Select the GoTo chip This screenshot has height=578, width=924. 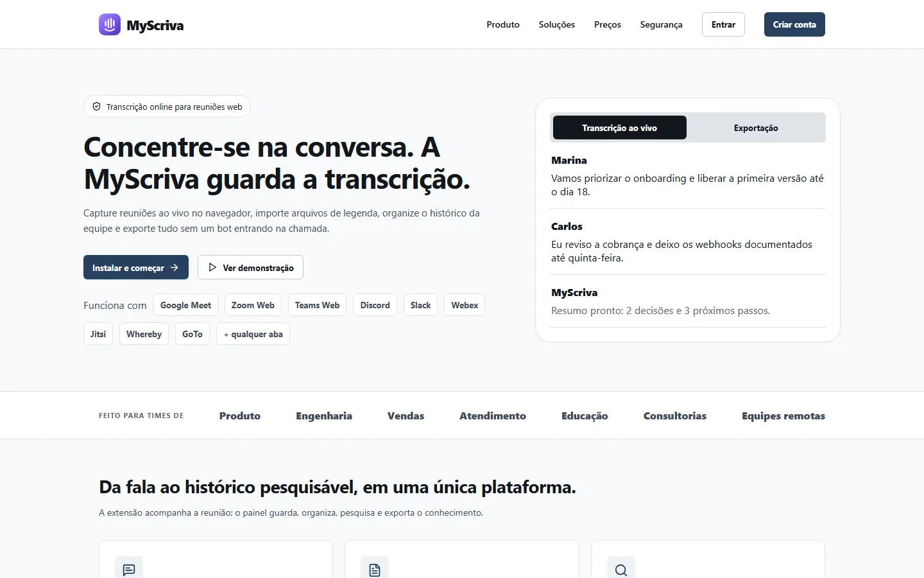193,334
